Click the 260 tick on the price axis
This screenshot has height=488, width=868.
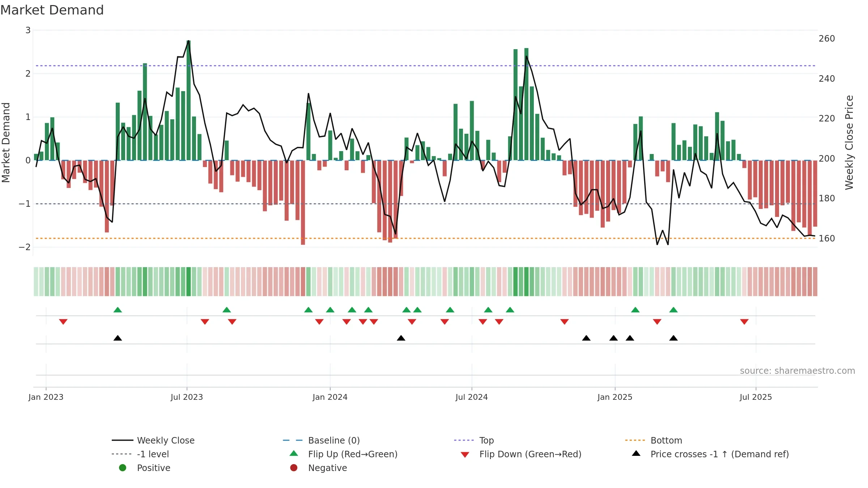827,39
